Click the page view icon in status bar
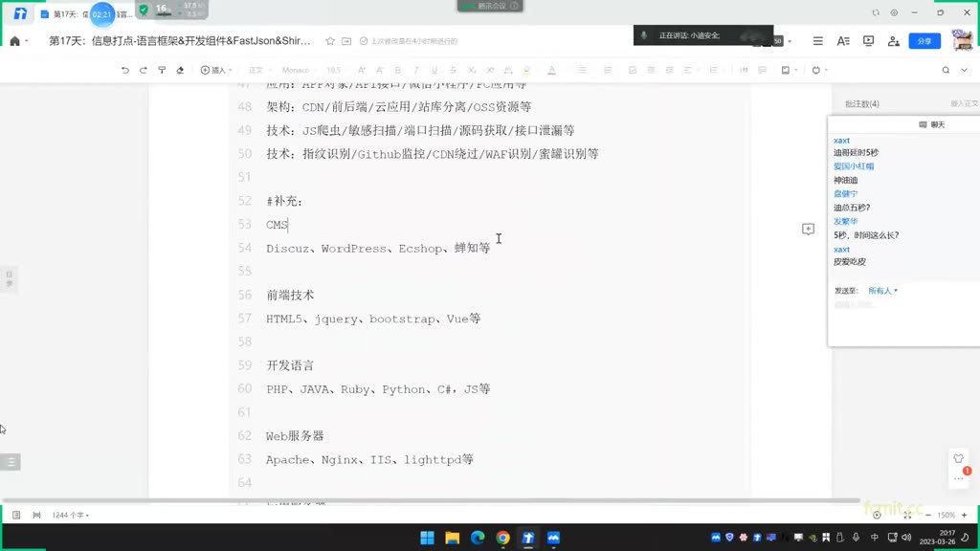Viewport: 980px width, 551px height. tap(16, 516)
